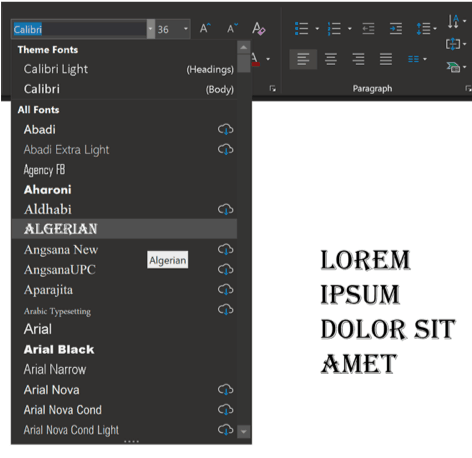Click the font list scroll up arrow
This screenshot has height=458, width=472.
(x=244, y=47)
